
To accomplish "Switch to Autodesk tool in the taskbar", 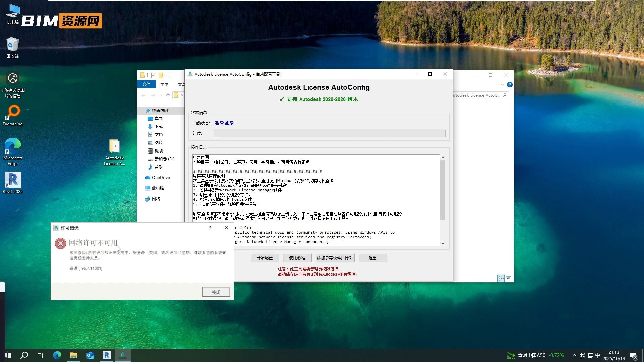I will (123, 355).
